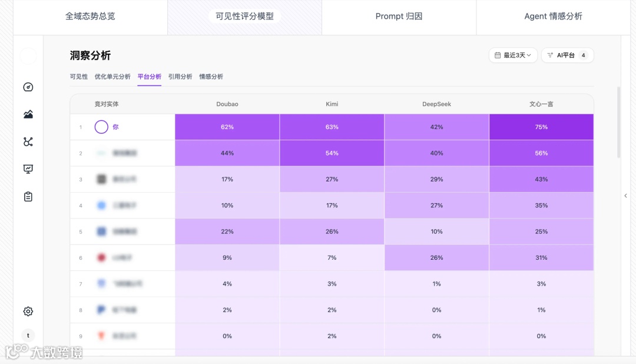Image resolution: width=636 pixels, height=364 pixels.
Task: Open the clipboard report sidebar icon
Action: point(28,197)
